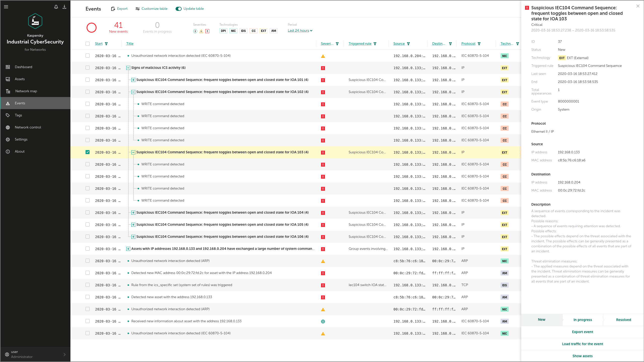This screenshot has width=644, height=362.
Task: Expand the IOA 101 command sequence group
Action: 133,80
